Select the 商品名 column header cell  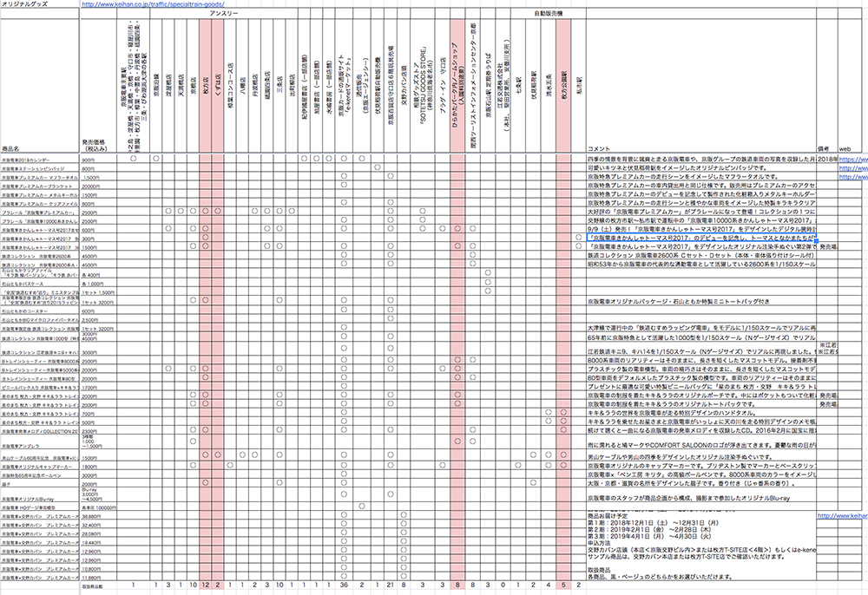[12, 149]
